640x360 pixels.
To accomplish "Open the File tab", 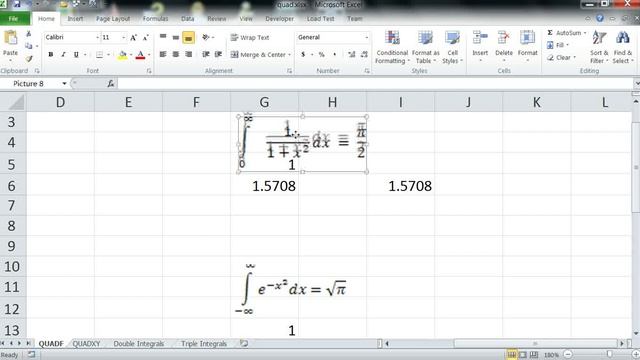I will point(14,19).
